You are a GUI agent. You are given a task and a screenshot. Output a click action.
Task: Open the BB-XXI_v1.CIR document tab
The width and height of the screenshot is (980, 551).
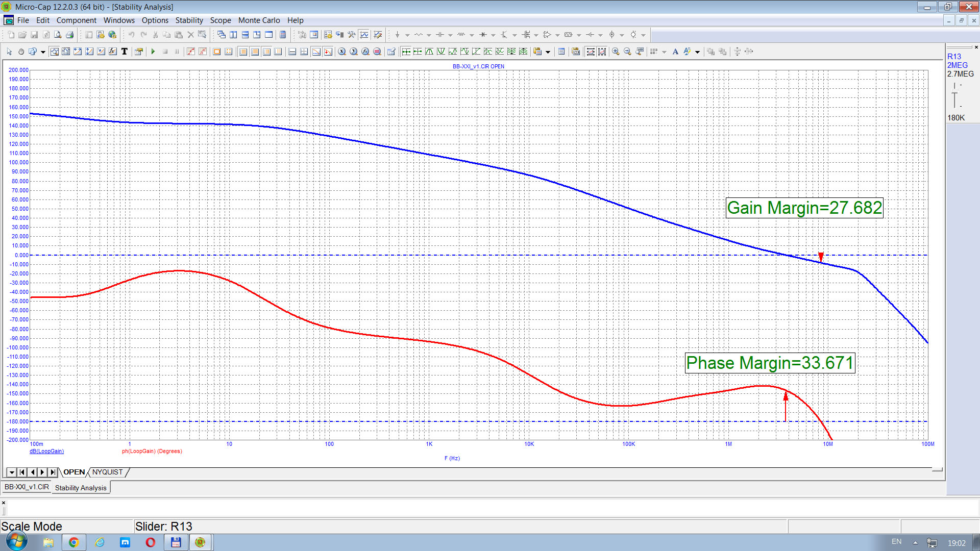27,487
